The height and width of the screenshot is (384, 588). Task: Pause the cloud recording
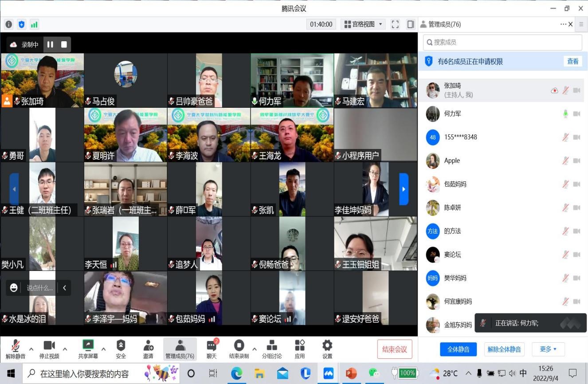click(50, 44)
